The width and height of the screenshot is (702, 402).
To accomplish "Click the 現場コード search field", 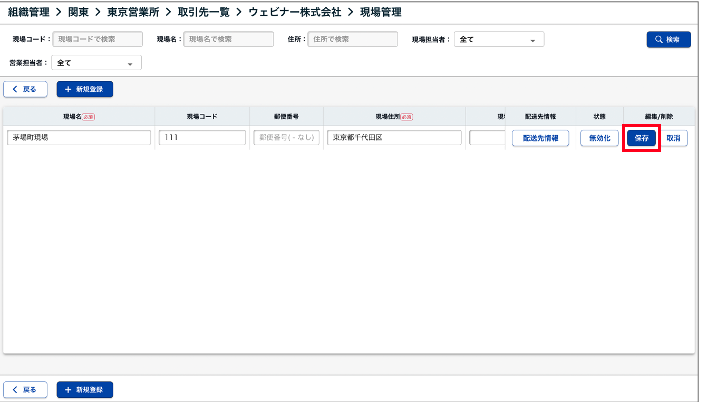I will click(x=98, y=40).
